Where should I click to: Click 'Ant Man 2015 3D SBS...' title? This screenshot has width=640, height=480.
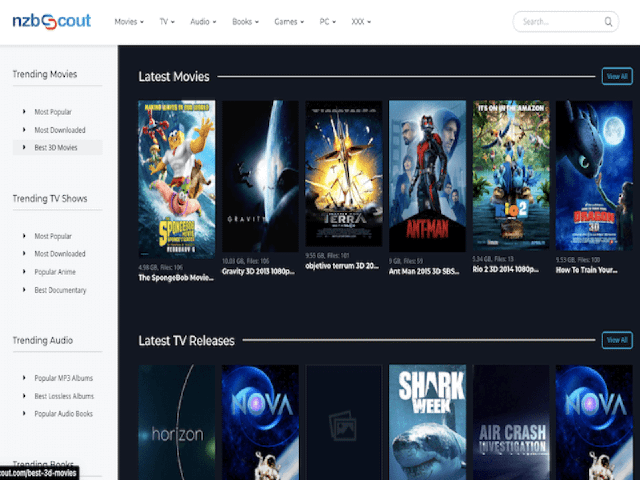pos(424,271)
